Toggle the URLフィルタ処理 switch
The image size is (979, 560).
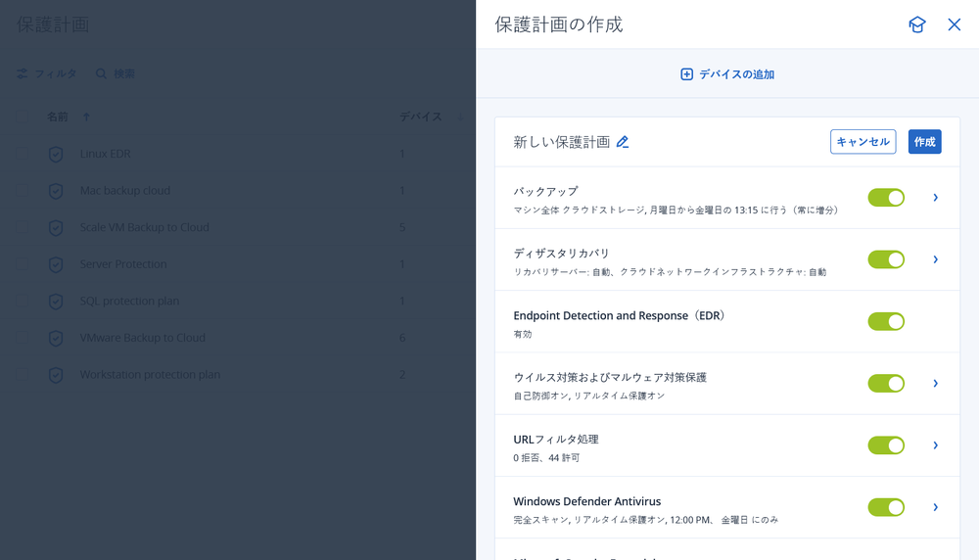pyautogui.click(x=886, y=445)
